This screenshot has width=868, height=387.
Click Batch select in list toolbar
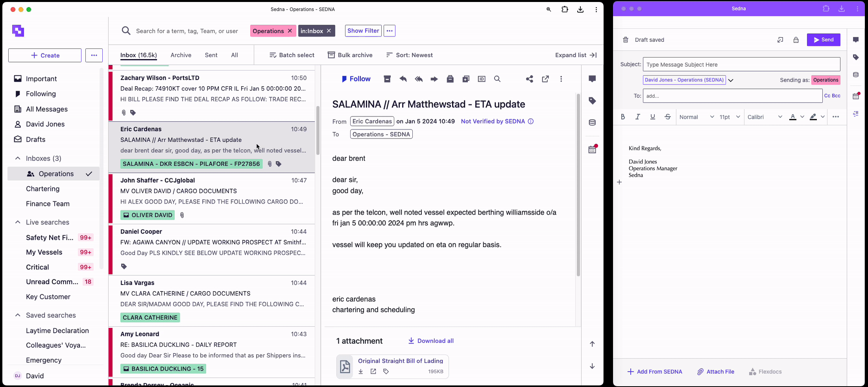tap(292, 55)
